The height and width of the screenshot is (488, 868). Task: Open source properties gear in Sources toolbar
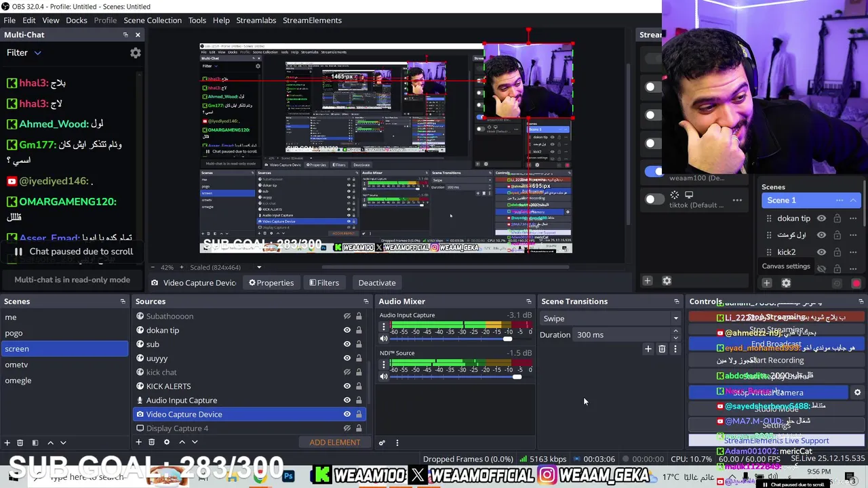click(x=167, y=443)
